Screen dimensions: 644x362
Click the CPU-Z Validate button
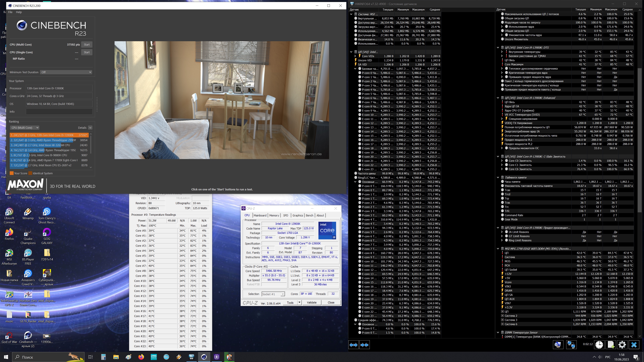point(311,303)
